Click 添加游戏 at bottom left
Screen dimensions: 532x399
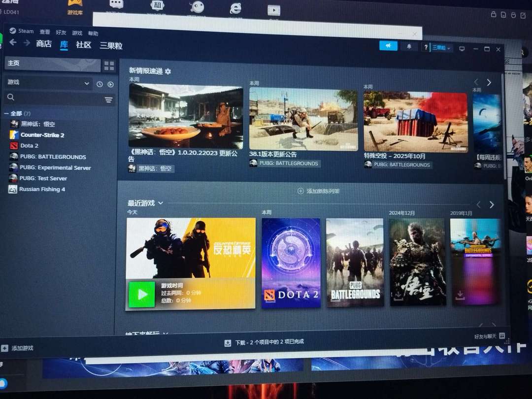(22, 348)
